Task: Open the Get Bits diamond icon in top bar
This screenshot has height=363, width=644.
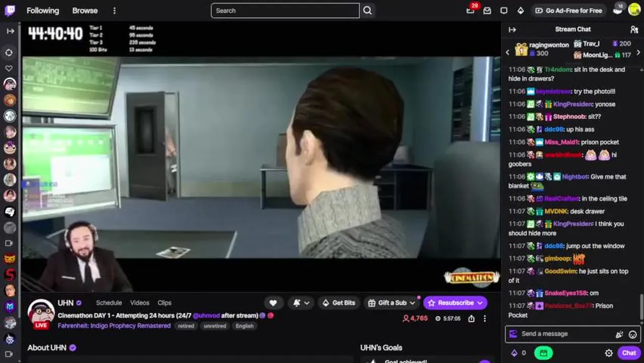Action: (521, 11)
